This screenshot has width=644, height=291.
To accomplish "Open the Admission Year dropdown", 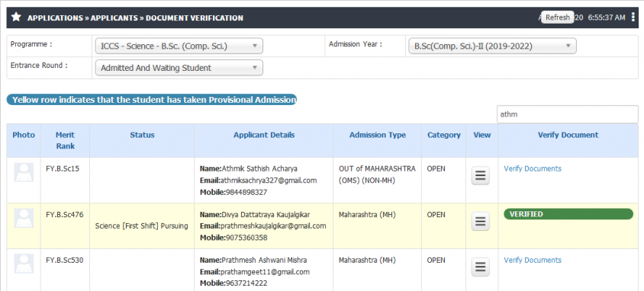I will click(x=492, y=46).
